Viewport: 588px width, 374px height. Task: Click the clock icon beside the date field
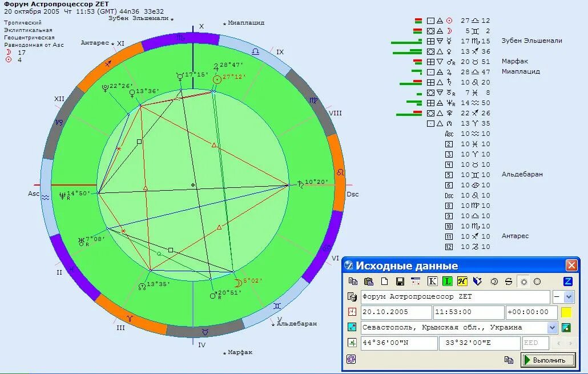[x=352, y=312]
